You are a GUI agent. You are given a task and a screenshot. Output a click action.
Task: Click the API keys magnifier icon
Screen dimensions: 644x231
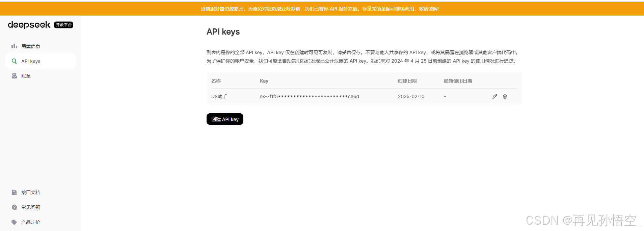pyautogui.click(x=14, y=61)
